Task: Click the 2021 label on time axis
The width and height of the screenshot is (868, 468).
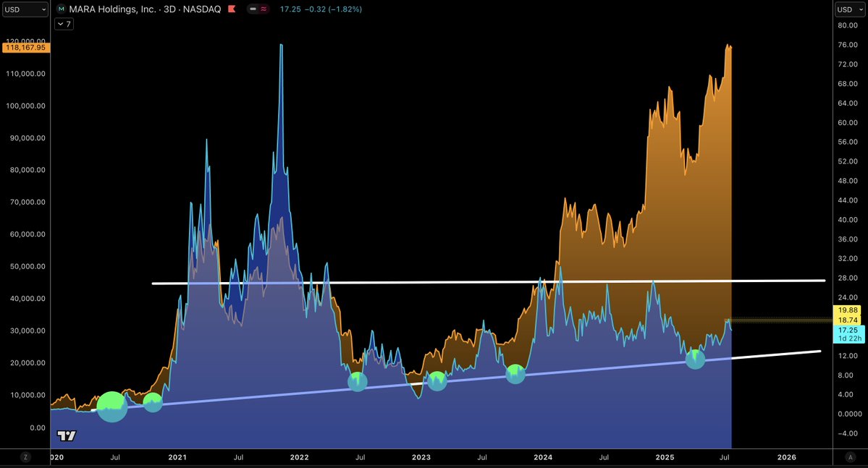Action: (x=177, y=457)
